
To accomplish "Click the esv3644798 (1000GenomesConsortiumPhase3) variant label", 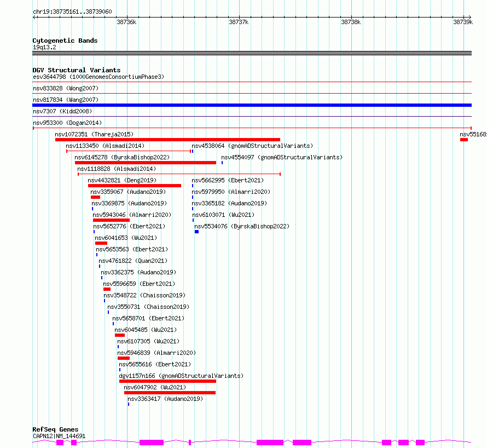I will pos(98,77).
